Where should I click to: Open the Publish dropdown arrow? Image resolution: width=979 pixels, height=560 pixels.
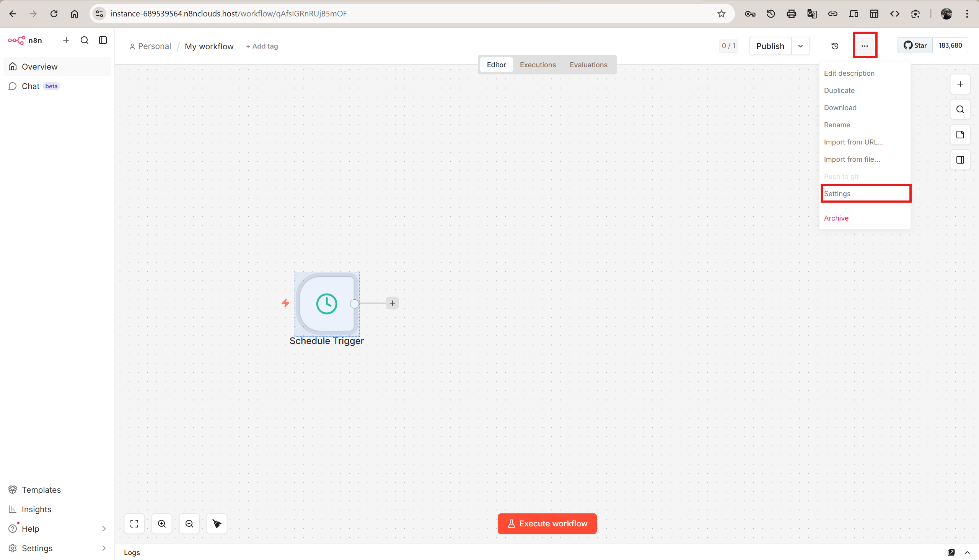800,46
